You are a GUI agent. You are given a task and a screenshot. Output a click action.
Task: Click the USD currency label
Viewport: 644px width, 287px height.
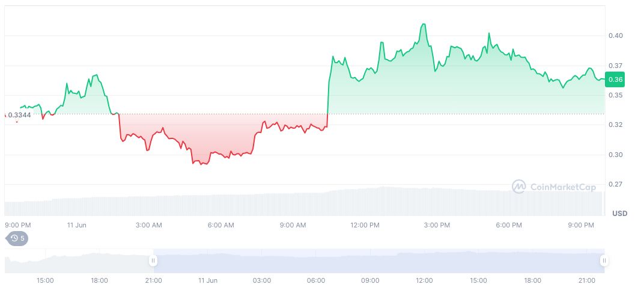[619, 214]
